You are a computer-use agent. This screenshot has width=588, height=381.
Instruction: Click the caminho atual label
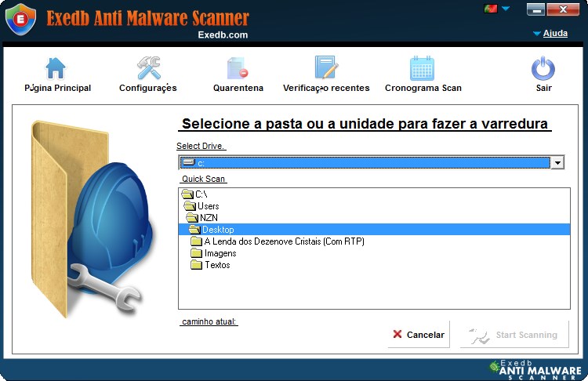(x=209, y=321)
